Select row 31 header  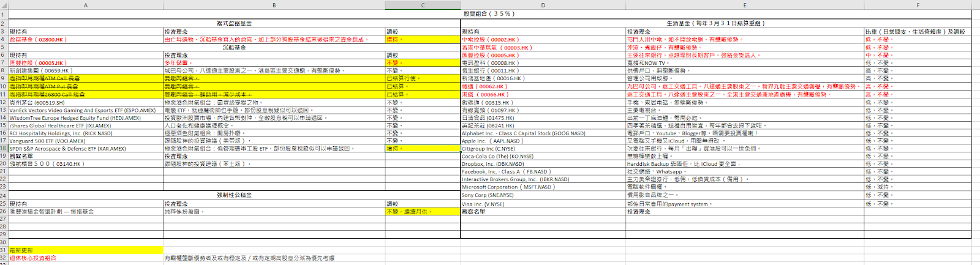pyautogui.click(x=4, y=250)
